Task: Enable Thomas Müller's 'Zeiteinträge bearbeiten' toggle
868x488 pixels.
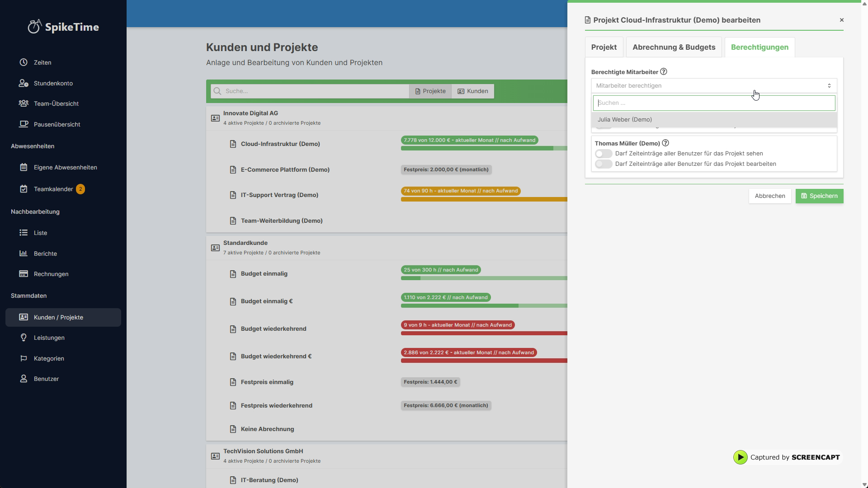Action: [x=604, y=164]
